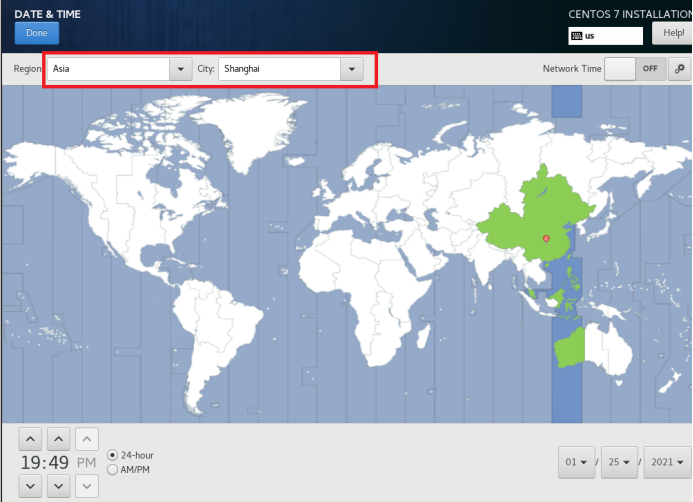Click the disabled AM/PM up arrow
Viewport: 693px width, 502px height.
[87, 439]
